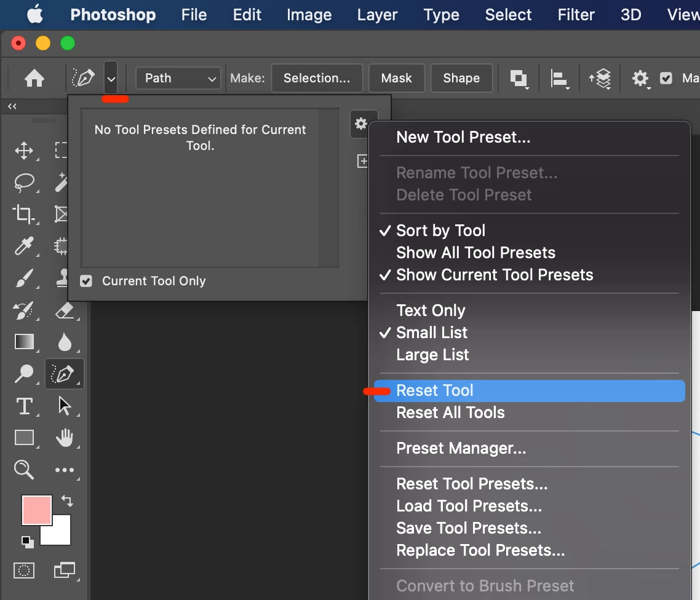
Task: Toggle the checkbox beside the options gear
Action: [666, 79]
